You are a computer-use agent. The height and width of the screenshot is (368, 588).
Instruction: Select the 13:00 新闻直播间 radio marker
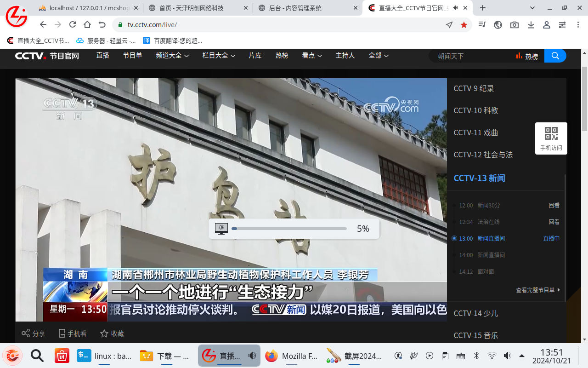(x=454, y=238)
